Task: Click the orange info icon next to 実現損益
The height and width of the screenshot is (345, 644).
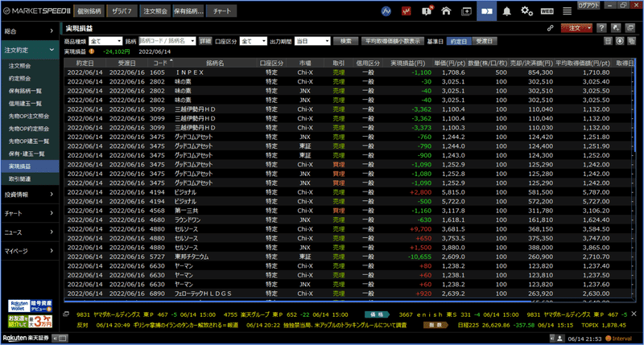Action: pyautogui.click(x=92, y=51)
